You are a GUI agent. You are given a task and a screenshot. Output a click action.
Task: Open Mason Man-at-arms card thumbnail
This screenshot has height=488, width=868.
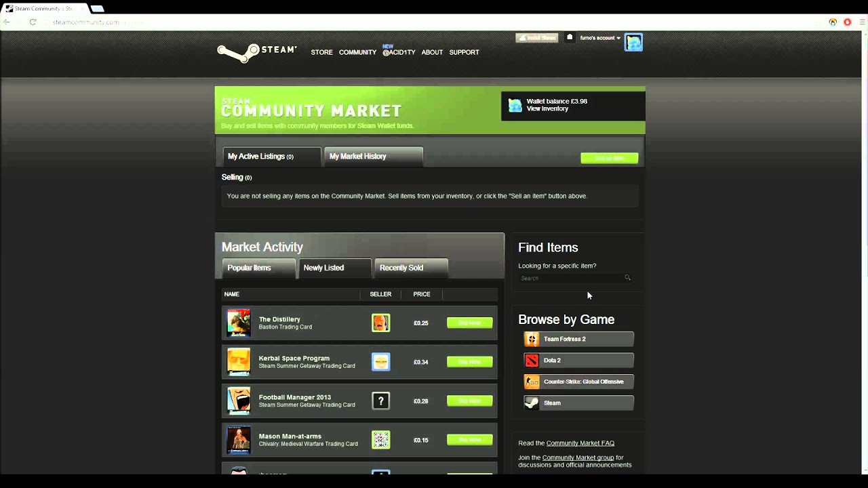[239, 440]
